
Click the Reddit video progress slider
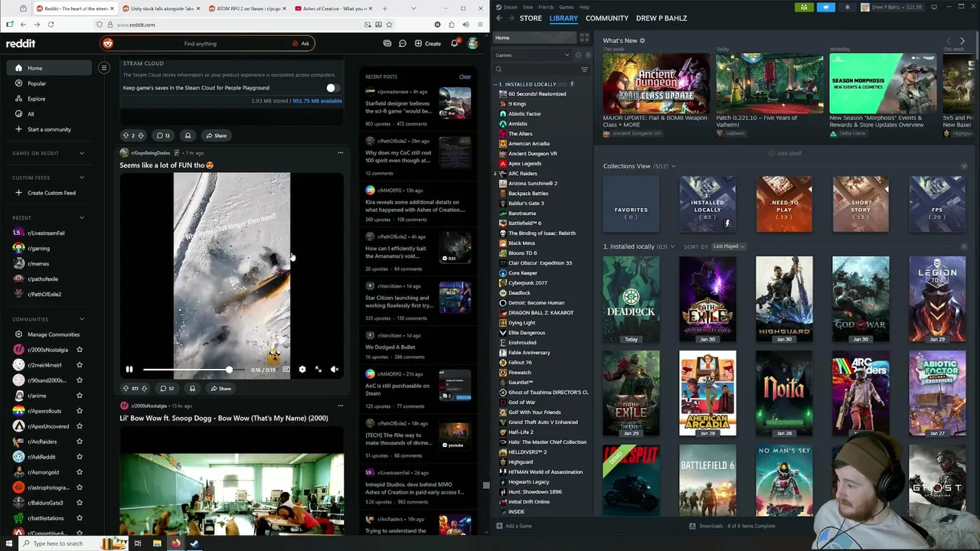(x=194, y=370)
